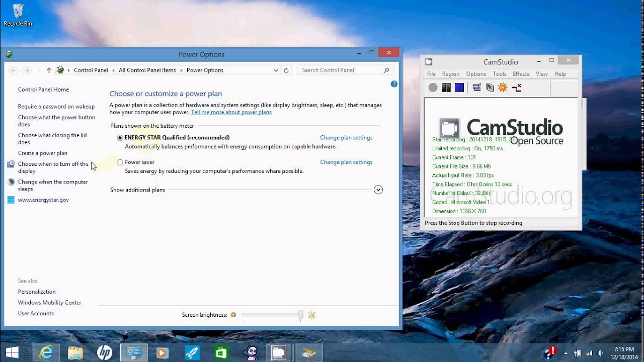Open CamStudio View menu
Viewport: 644px width, 362px height.
tap(542, 74)
